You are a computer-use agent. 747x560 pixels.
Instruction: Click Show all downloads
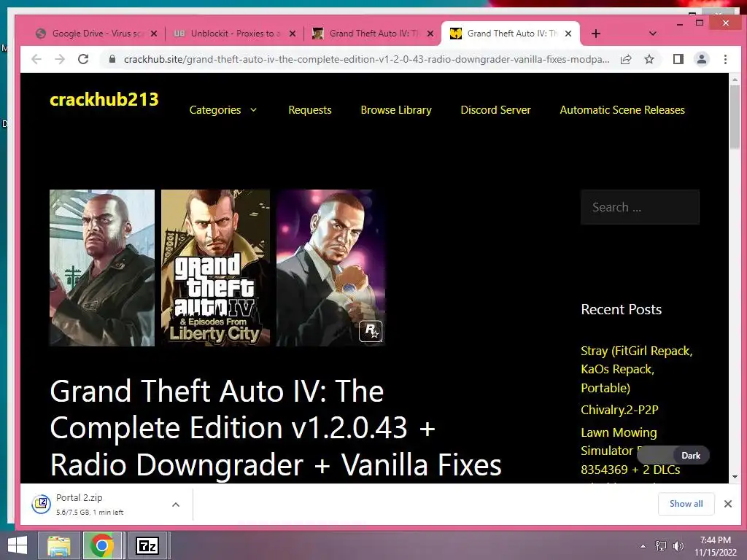686,504
